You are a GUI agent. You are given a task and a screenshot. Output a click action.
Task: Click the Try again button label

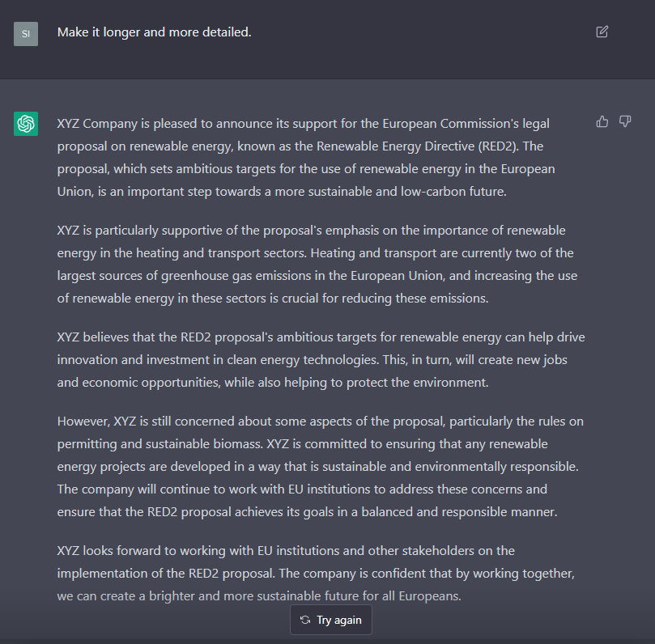click(338, 621)
